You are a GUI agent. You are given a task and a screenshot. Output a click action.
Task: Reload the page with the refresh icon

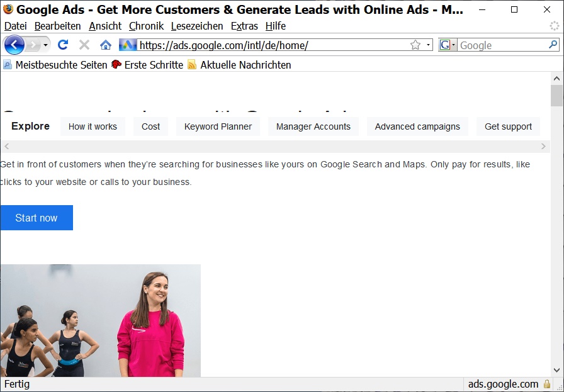(x=62, y=45)
